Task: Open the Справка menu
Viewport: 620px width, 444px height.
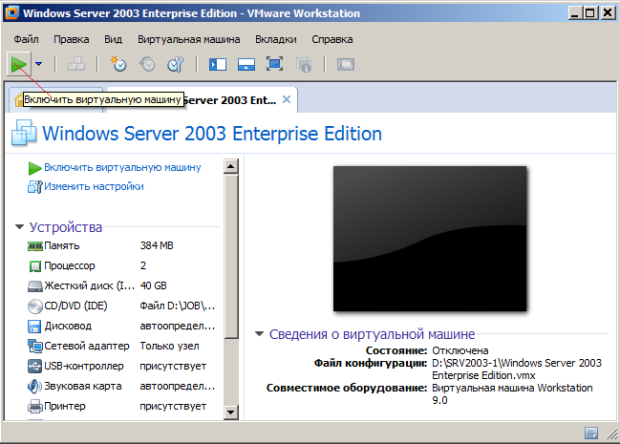Action: (332, 39)
